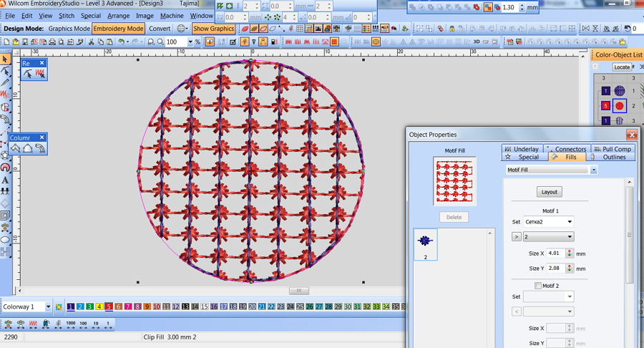Click the New document icon
The height and width of the screenshot is (348, 644).
[6, 42]
